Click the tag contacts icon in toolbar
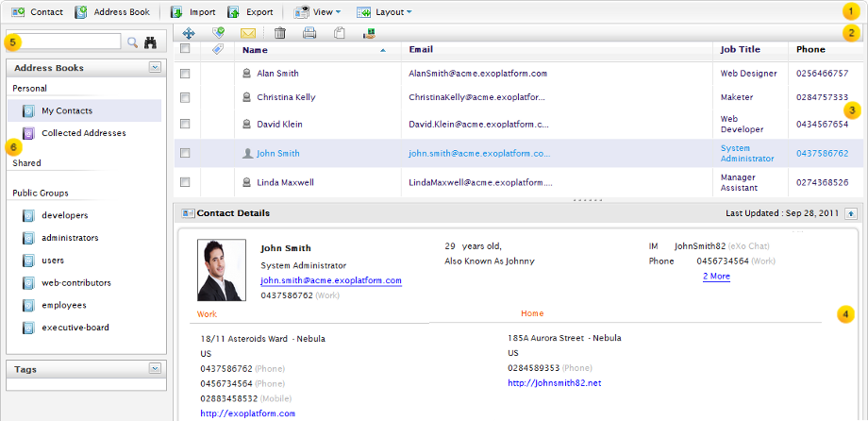868x421 pixels. (218, 32)
